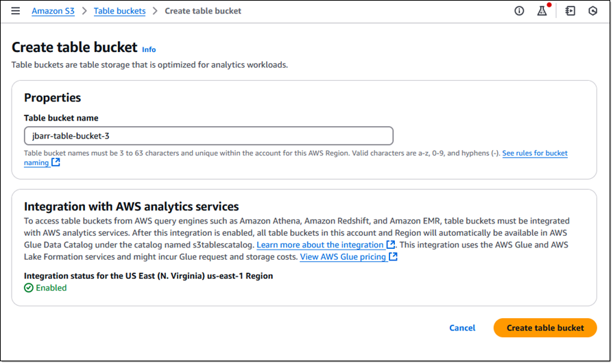Click the green Enabled checkmark icon
613x364 pixels.
point(29,288)
